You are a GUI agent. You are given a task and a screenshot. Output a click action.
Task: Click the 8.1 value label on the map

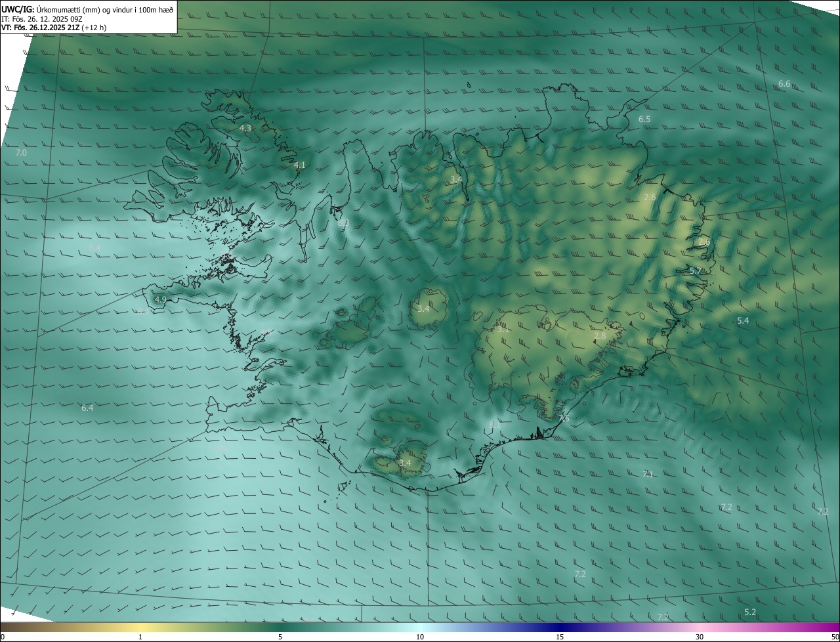point(495,425)
